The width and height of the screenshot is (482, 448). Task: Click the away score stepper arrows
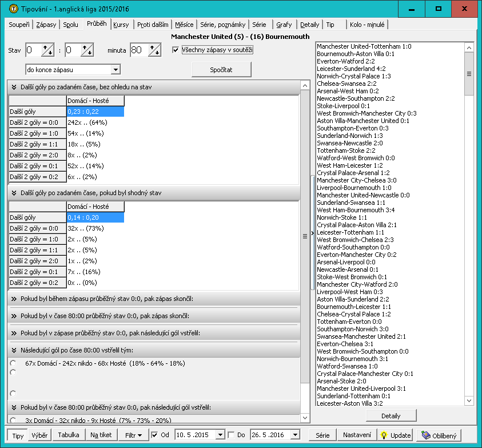click(x=87, y=50)
